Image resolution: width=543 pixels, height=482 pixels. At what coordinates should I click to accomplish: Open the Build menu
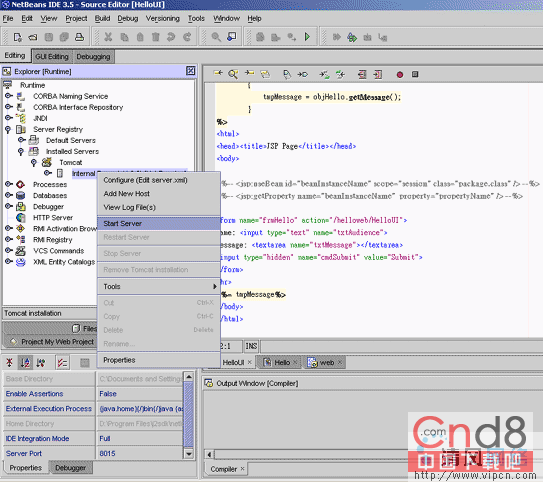(x=103, y=18)
